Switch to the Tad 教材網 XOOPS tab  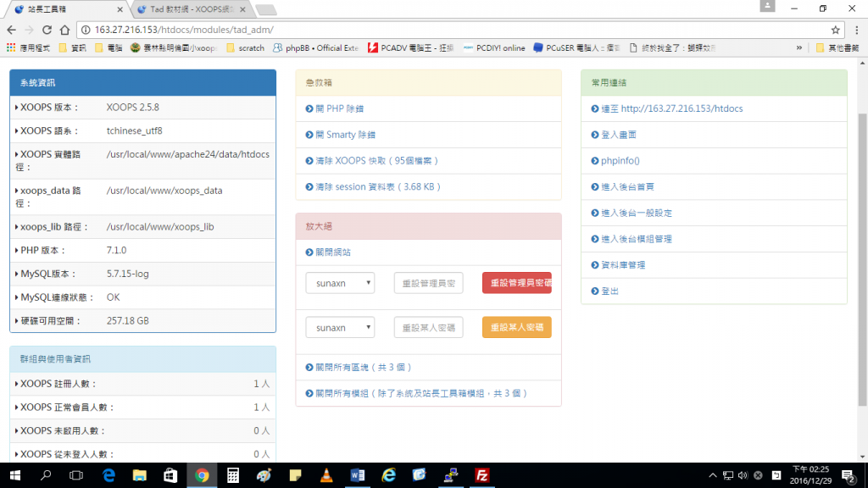(x=190, y=9)
